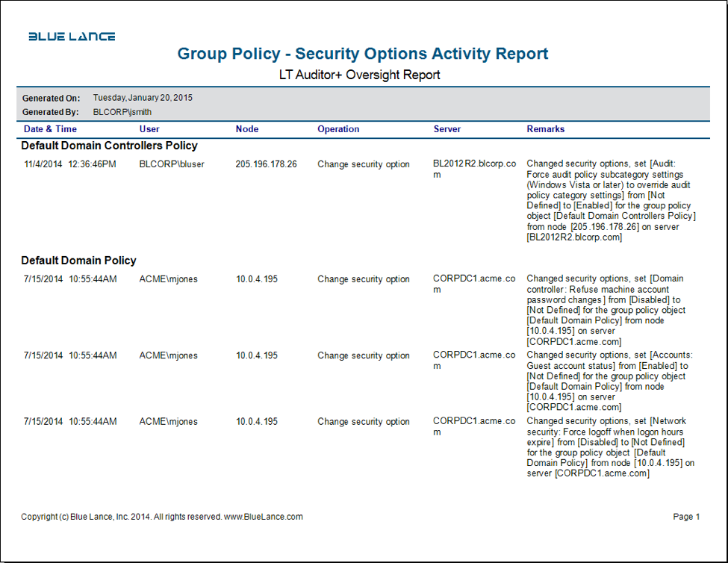This screenshot has height=563, width=728.
Task: Click the operation in the Force logoff row
Action: click(364, 422)
